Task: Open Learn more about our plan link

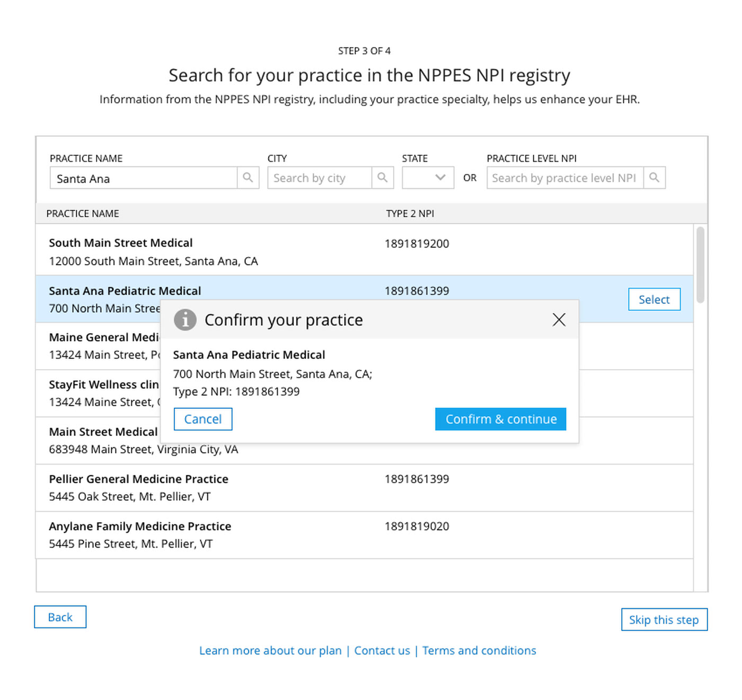Action: coord(270,651)
